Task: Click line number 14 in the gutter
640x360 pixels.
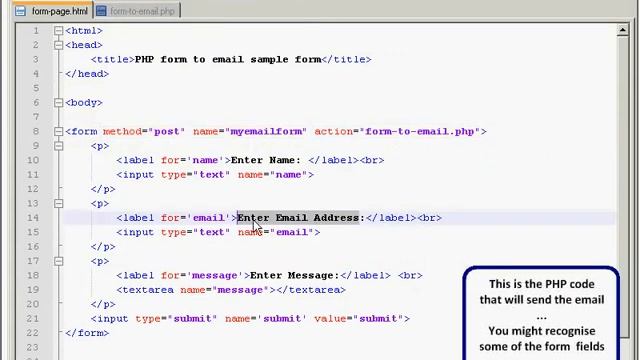Action: 33,218
